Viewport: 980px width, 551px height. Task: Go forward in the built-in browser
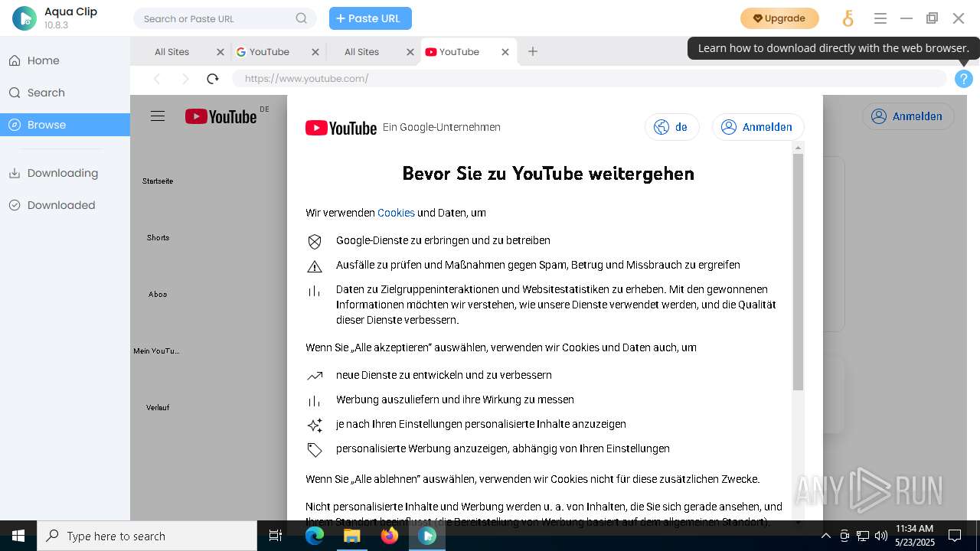tap(185, 78)
